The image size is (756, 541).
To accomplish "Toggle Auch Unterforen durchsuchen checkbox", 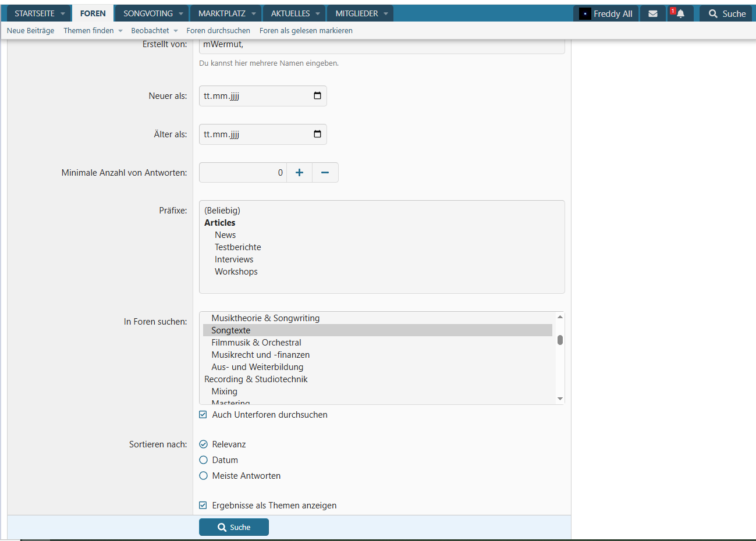I will pyautogui.click(x=203, y=415).
